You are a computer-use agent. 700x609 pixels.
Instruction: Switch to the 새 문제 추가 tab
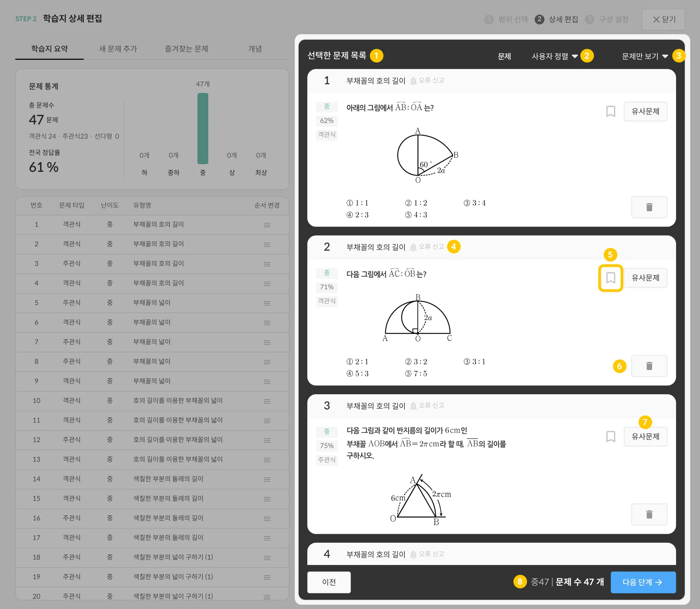click(x=118, y=49)
